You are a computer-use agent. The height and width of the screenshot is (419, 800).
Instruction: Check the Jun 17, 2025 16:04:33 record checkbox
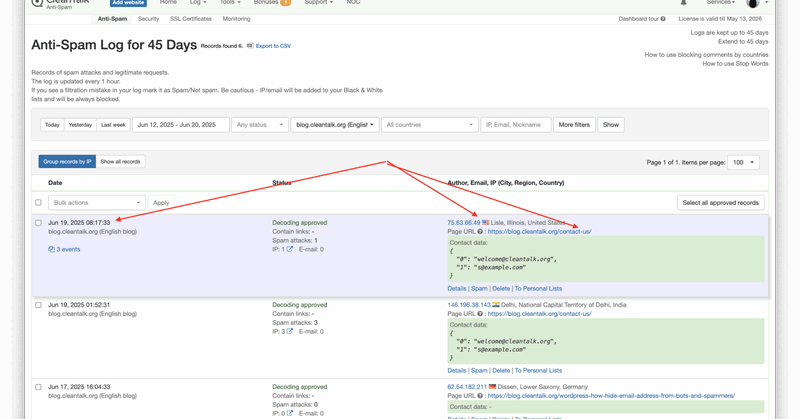click(x=38, y=387)
